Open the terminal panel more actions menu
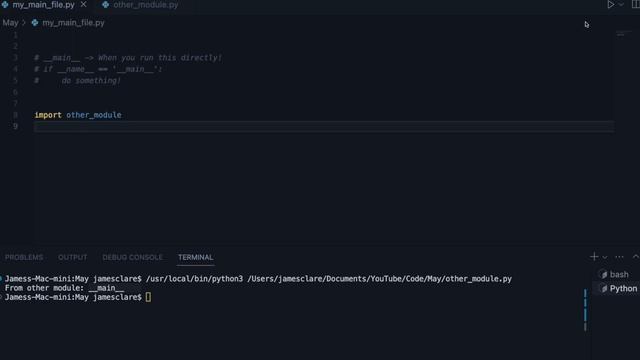This screenshot has height=360, width=640. (619, 257)
